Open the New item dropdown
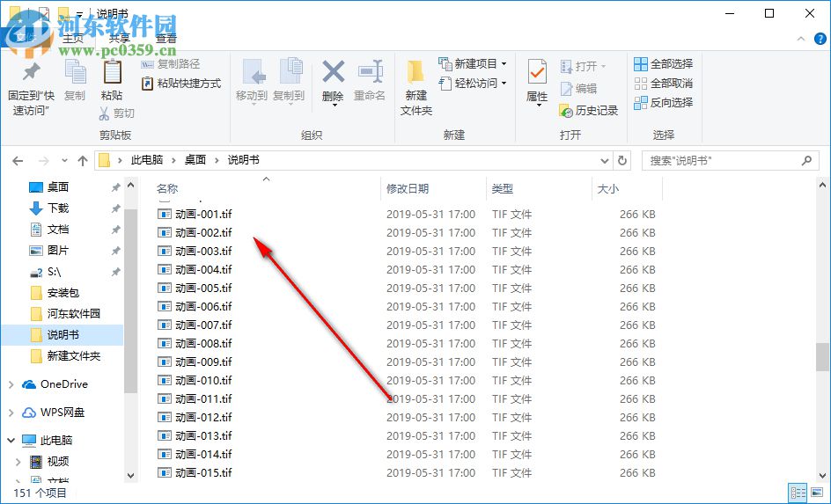 [472, 64]
